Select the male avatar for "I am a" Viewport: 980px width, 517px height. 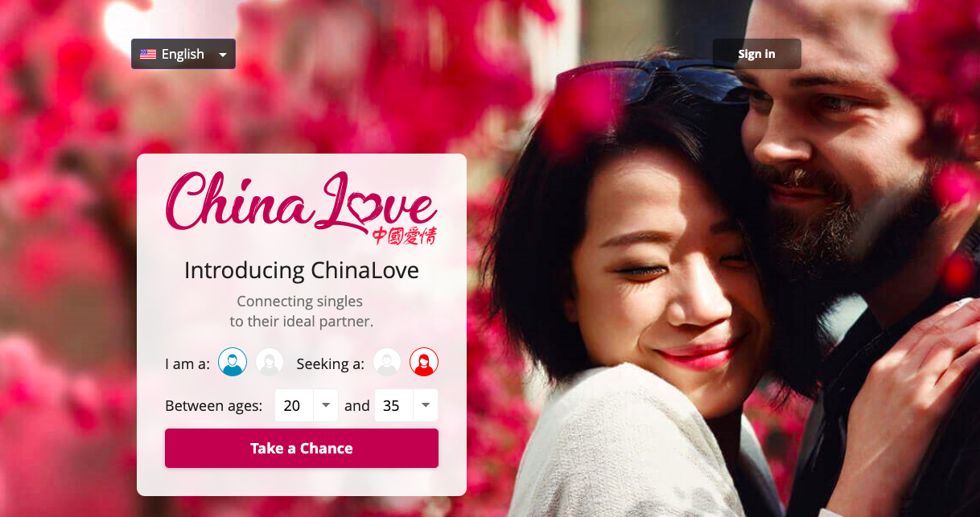[x=233, y=363]
